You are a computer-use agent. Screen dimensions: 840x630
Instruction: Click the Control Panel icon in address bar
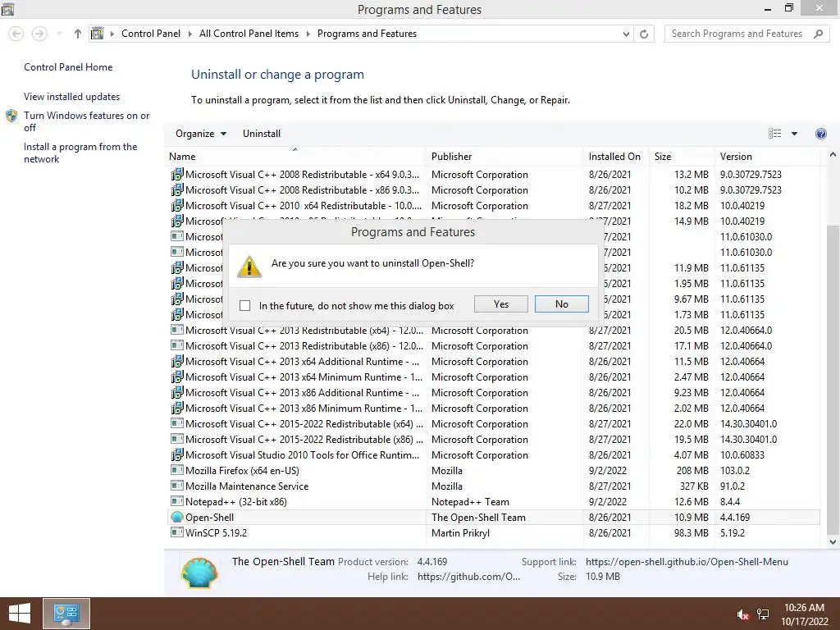(x=98, y=33)
